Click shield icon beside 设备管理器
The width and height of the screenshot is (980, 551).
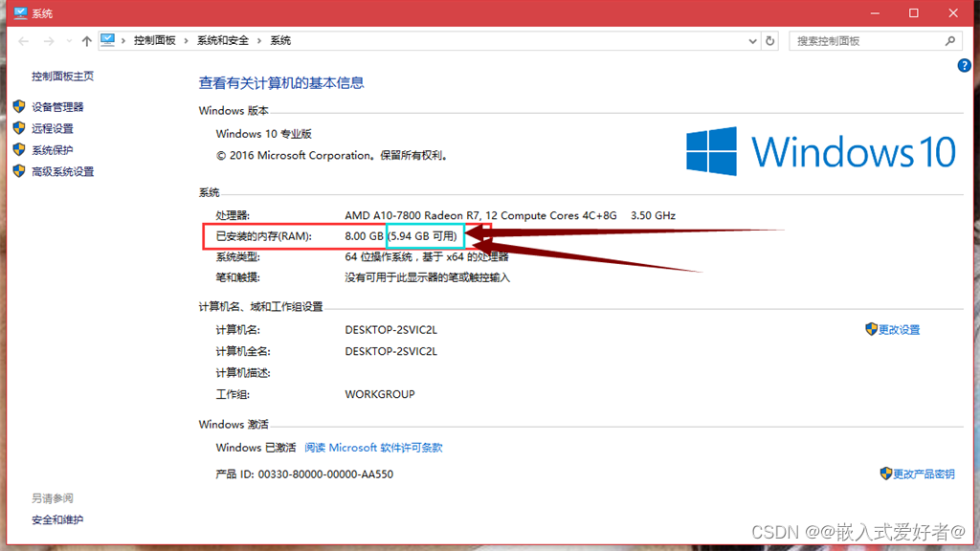pos(19,106)
